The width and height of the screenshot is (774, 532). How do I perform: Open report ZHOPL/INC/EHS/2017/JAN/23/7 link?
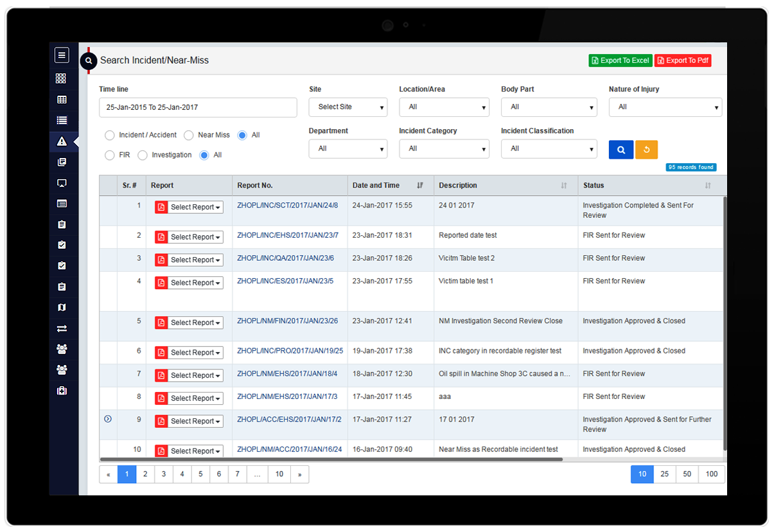[287, 235]
